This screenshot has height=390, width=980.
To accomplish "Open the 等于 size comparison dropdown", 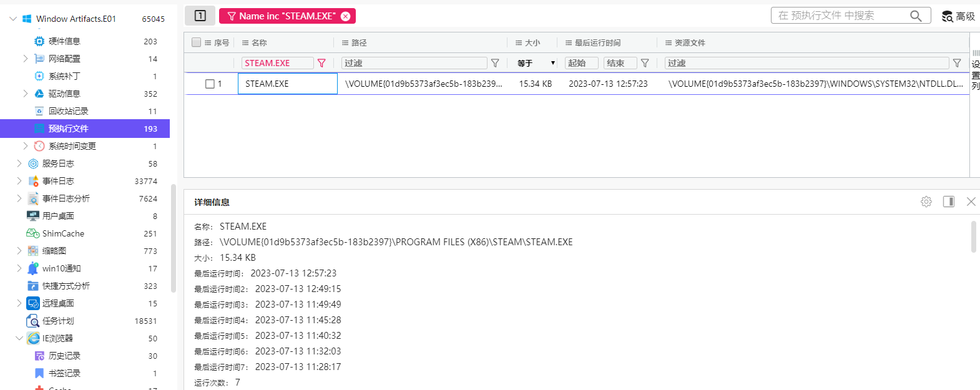I will (536, 63).
